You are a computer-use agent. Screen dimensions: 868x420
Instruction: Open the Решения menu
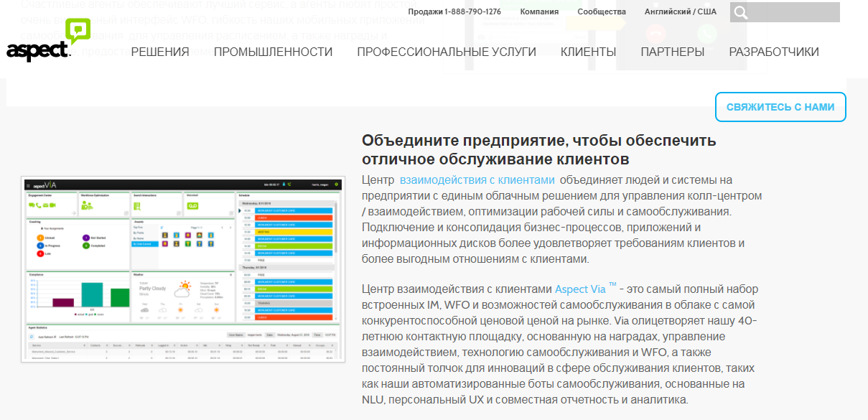click(x=160, y=52)
